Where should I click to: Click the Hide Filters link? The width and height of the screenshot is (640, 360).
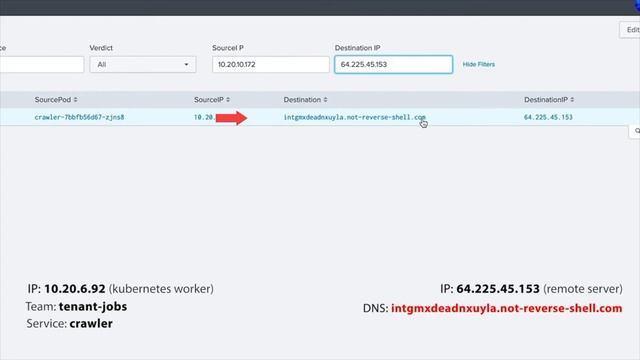478,64
